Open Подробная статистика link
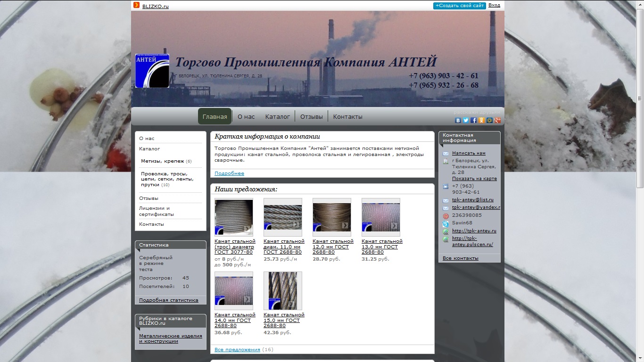Viewport: 644px width, 362px height. (169, 300)
